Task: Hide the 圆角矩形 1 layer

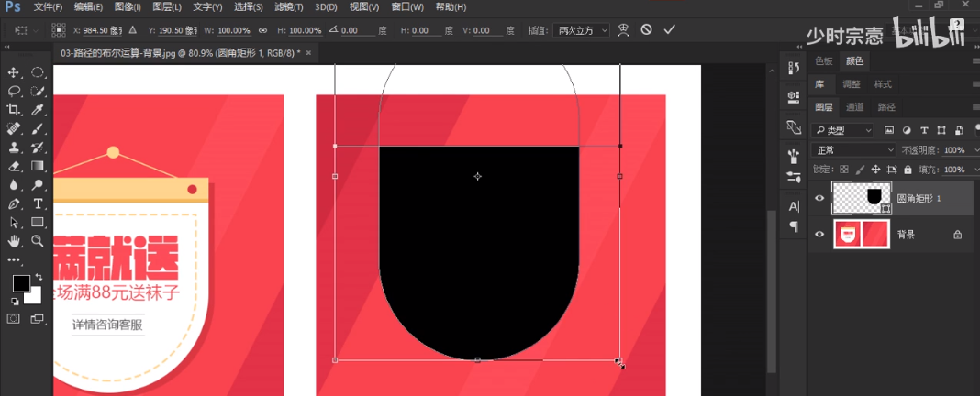Action: 819,199
